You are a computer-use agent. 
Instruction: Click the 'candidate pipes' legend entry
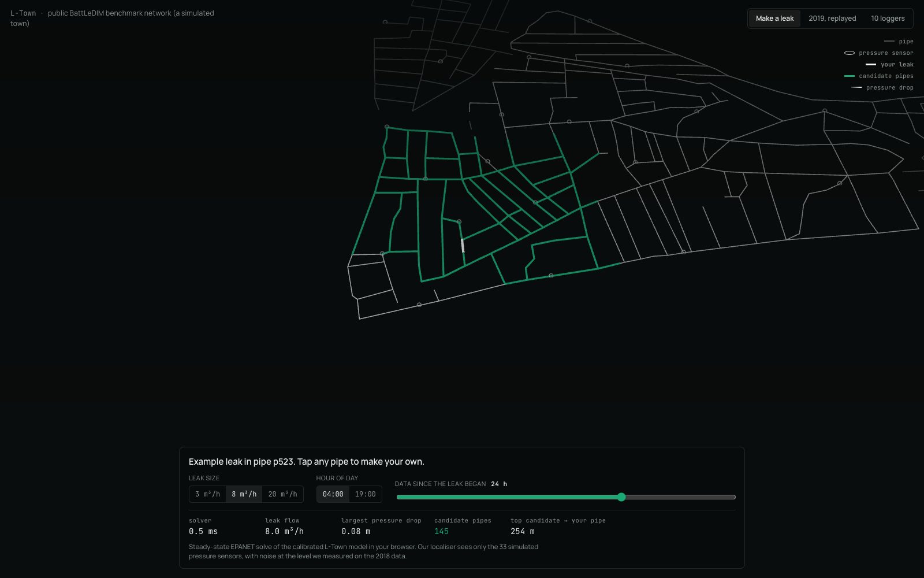[x=879, y=76]
